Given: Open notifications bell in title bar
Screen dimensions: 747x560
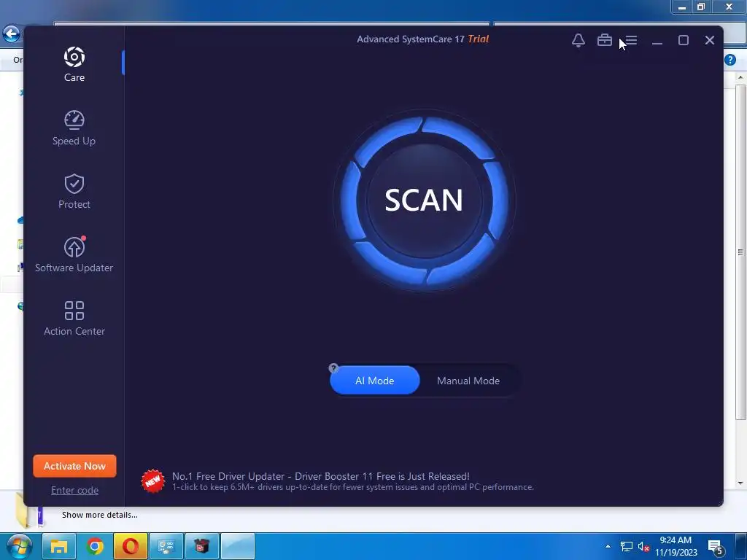Looking at the screenshot, I should pyautogui.click(x=578, y=41).
